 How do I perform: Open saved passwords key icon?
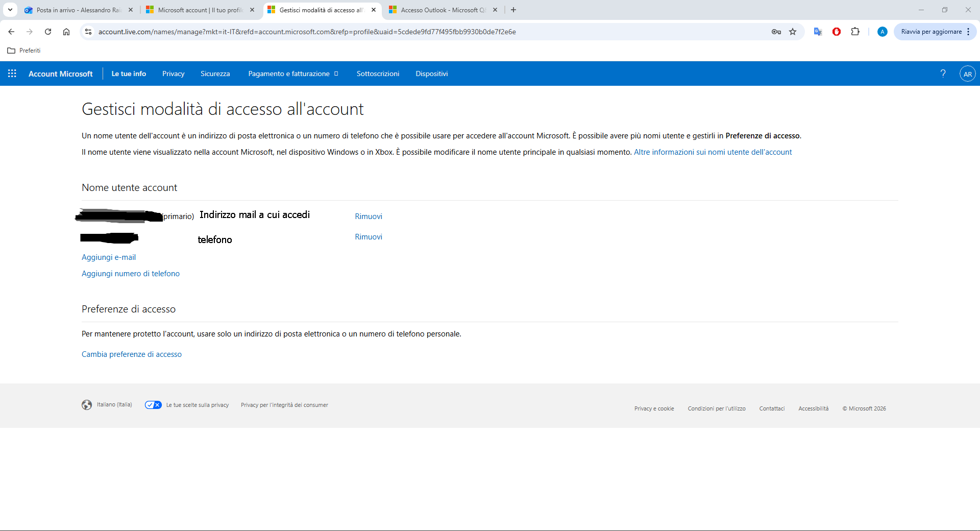pyautogui.click(x=776, y=32)
